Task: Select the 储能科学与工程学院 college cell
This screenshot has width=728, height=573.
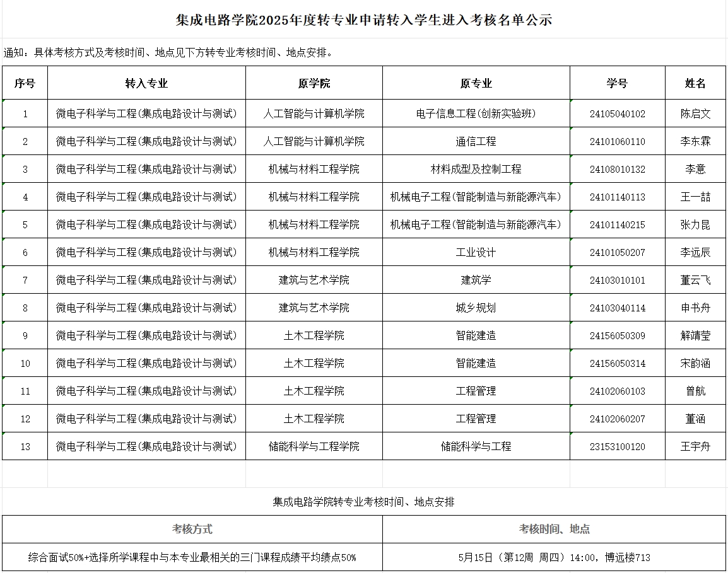Action: tap(314, 447)
